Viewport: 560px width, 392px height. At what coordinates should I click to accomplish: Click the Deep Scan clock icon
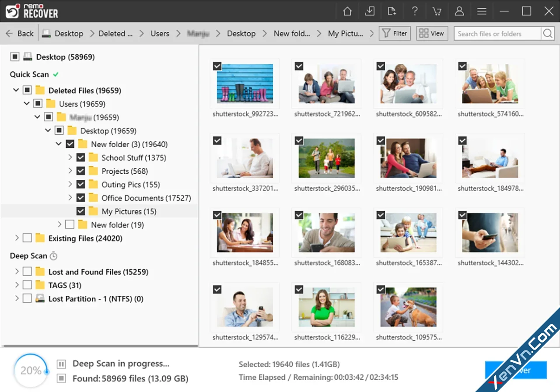(53, 256)
